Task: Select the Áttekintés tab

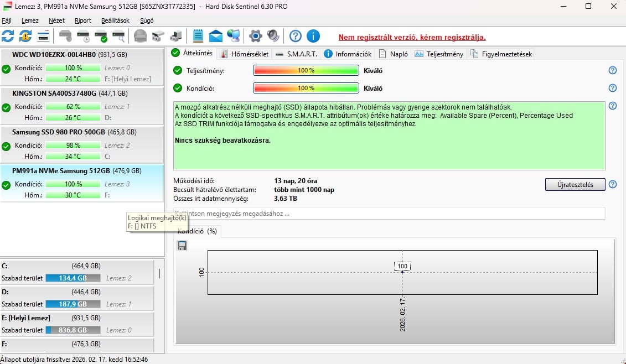Action: pos(193,53)
